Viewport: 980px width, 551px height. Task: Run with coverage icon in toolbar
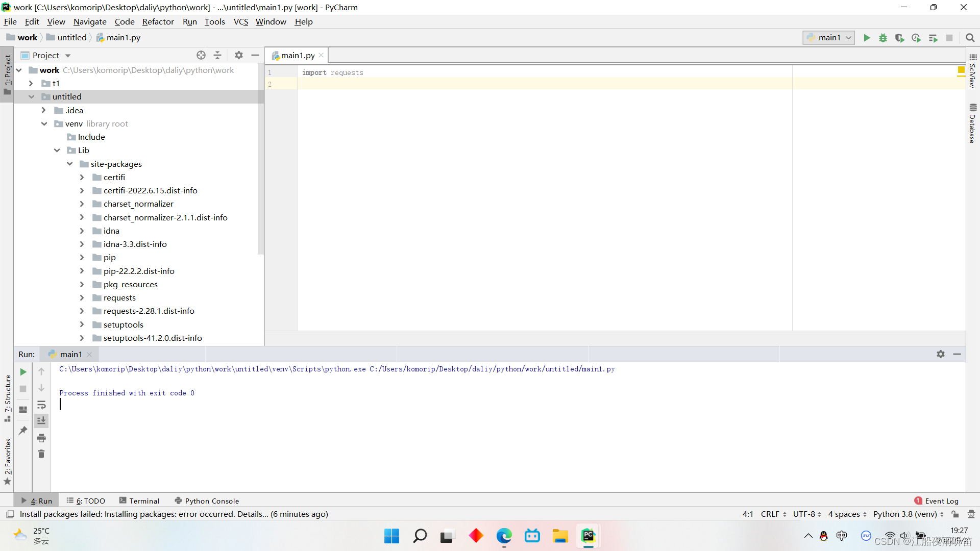(899, 38)
